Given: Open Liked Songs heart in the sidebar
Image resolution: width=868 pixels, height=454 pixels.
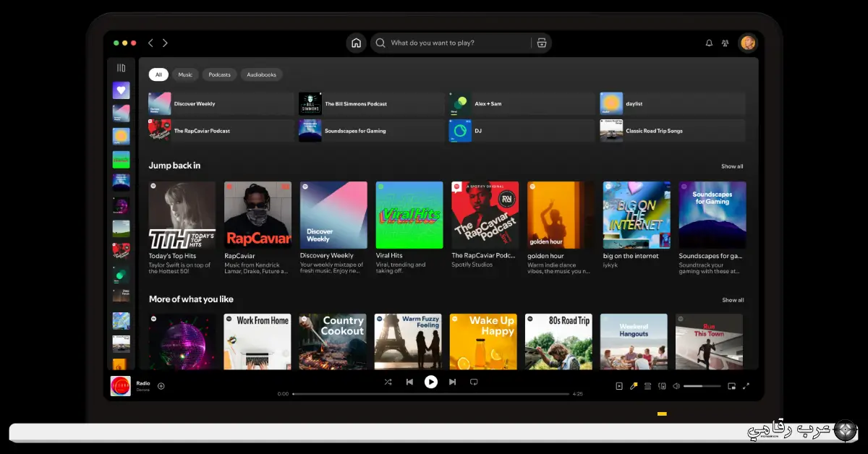Looking at the screenshot, I should point(121,90).
